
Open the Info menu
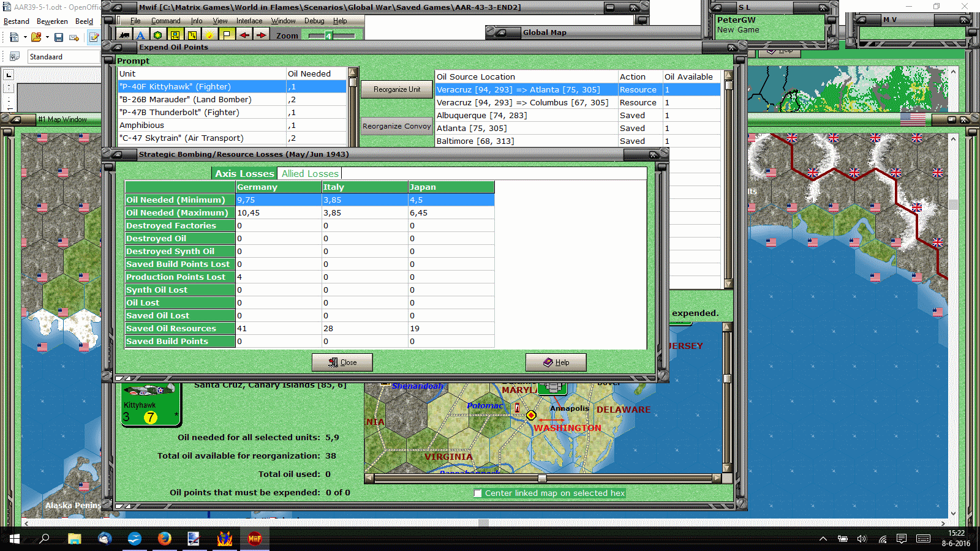pyautogui.click(x=196, y=21)
